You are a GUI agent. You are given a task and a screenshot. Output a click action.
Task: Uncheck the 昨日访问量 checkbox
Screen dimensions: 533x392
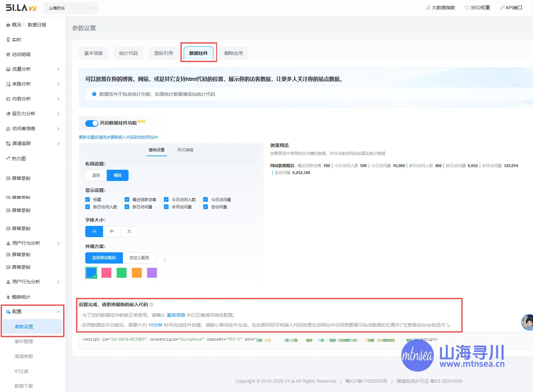(x=127, y=207)
